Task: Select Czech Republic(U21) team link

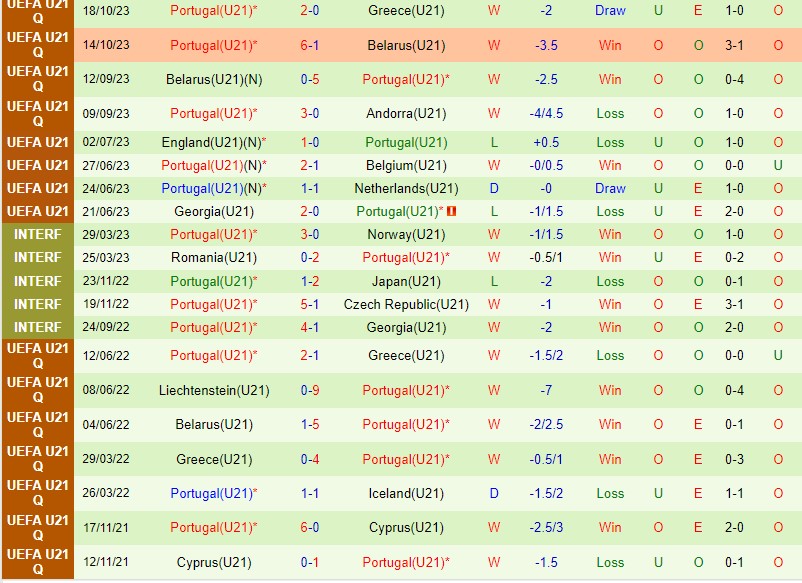Action: click(x=406, y=304)
